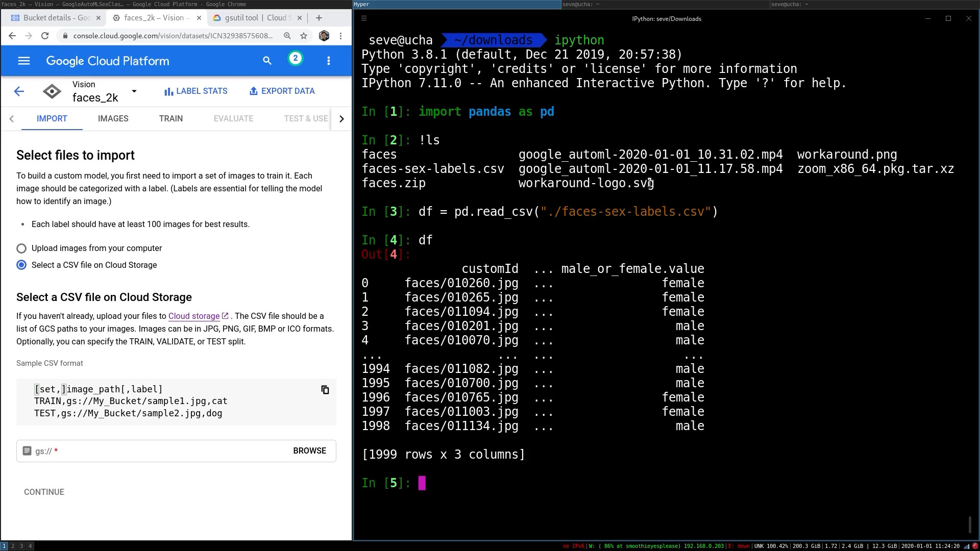The width and height of the screenshot is (980, 551).
Task: Select the 'Upload images from your computer' radio button
Action: point(21,247)
